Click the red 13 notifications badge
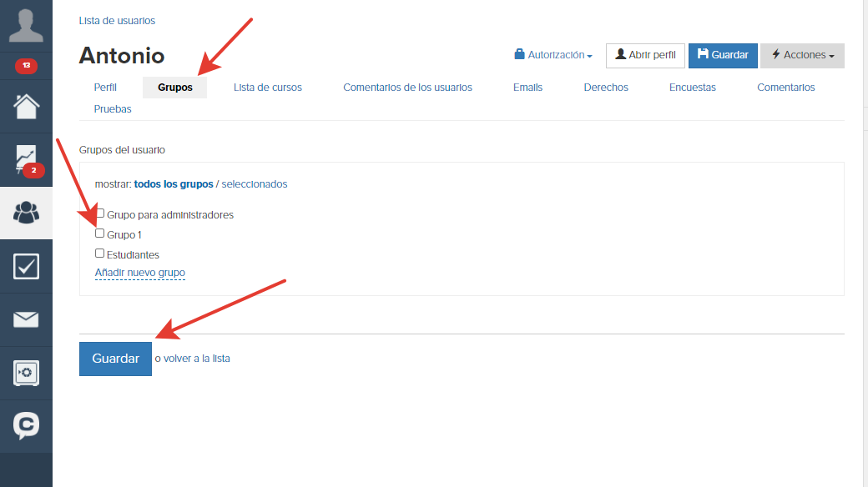Image resolution: width=868 pixels, height=487 pixels. tap(26, 65)
